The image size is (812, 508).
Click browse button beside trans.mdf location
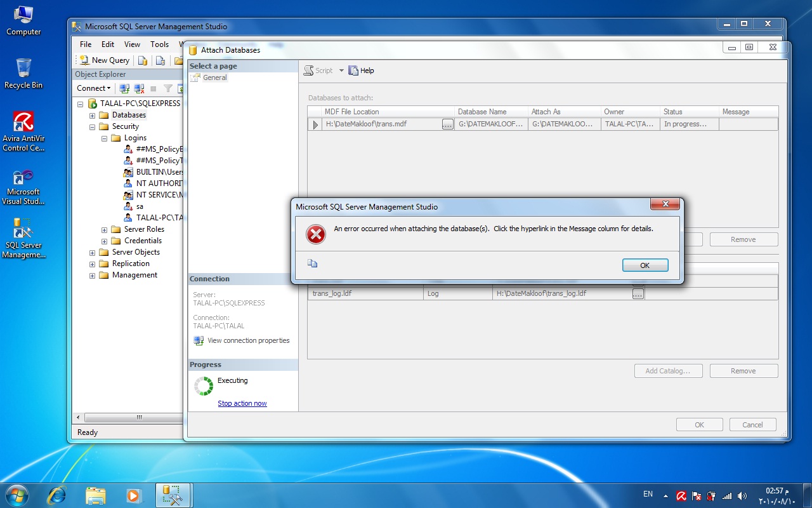(x=448, y=124)
